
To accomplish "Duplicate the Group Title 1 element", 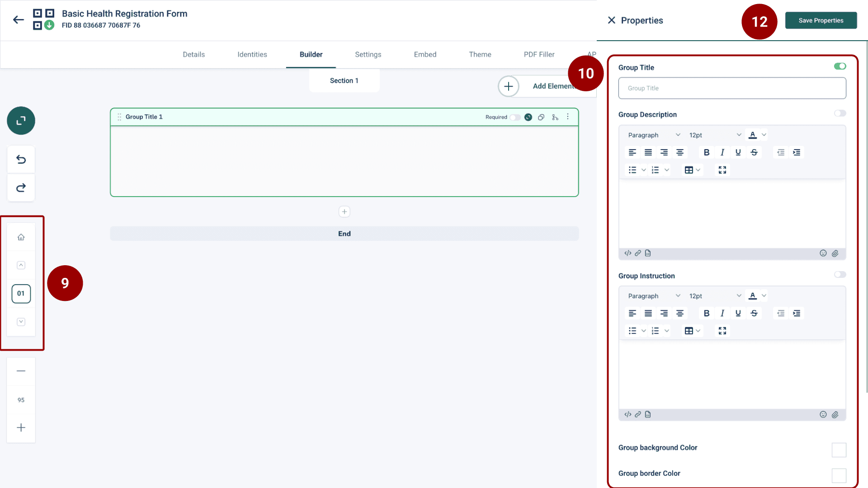I will 541,117.
